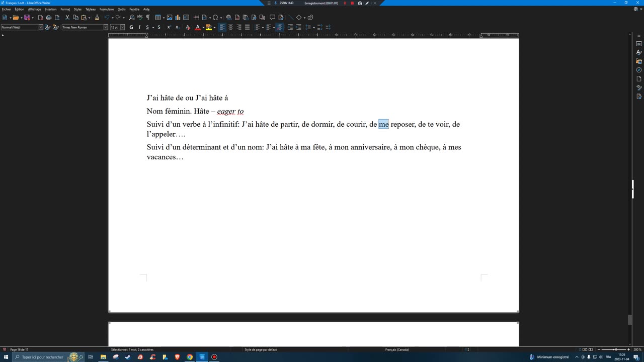Image resolution: width=644 pixels, height=362 pixels.
Task: Expand the line spacing dropdown arrow
Action: pyautogui.click(x=313, y=27)
